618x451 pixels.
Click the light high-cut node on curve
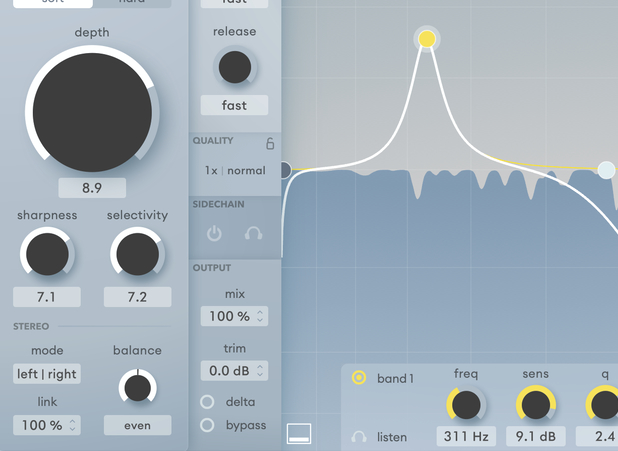(606, 170)
